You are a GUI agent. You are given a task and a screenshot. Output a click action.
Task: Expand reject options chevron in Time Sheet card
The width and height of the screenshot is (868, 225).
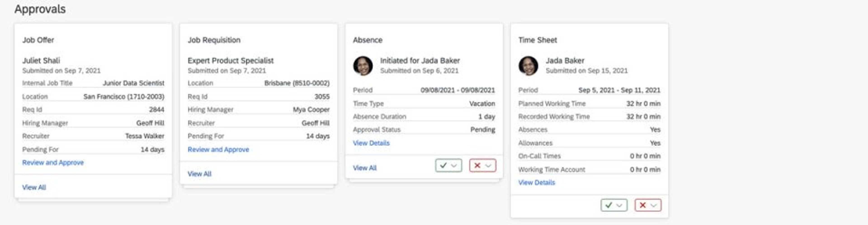tap(654, 205)
